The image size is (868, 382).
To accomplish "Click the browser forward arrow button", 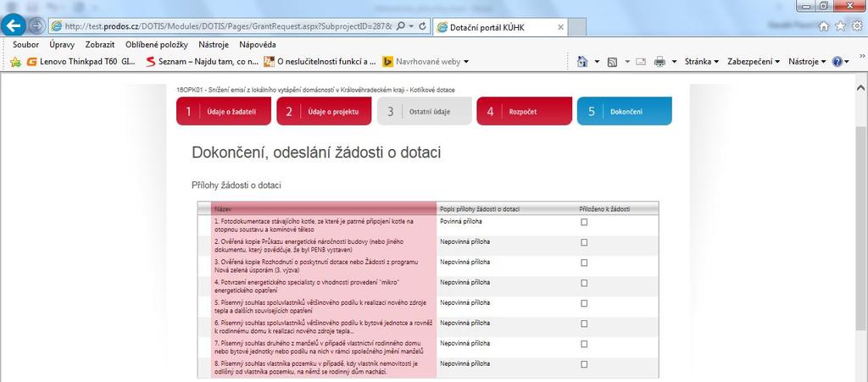I will click(36, 25).
